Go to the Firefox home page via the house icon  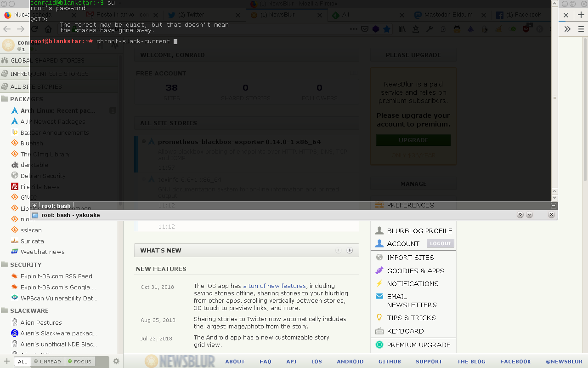pyautogui.click(x=48, y=29)
